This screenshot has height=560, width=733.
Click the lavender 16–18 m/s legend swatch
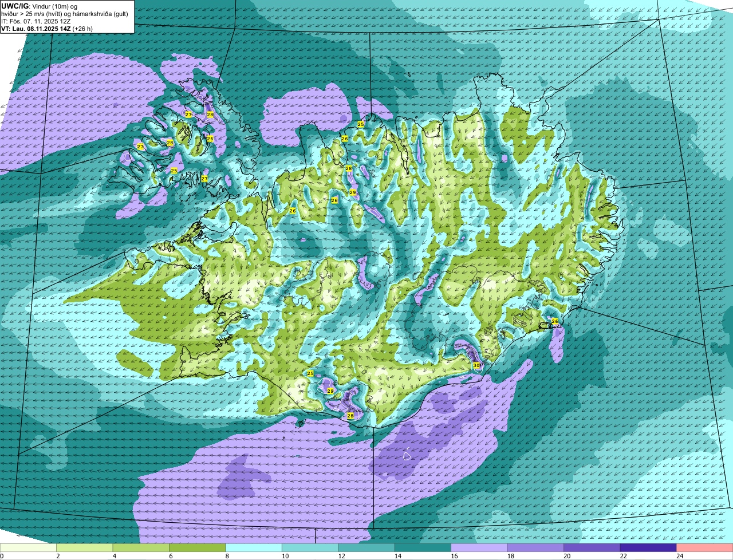479,547
